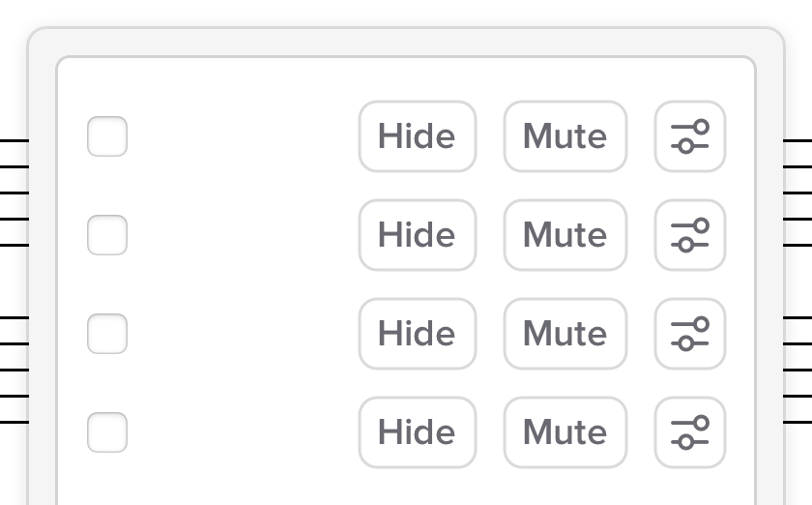Select the third row's checkbox
This screenshot has width=812, height=505.
pyautogui.click(x=107, y=334)
